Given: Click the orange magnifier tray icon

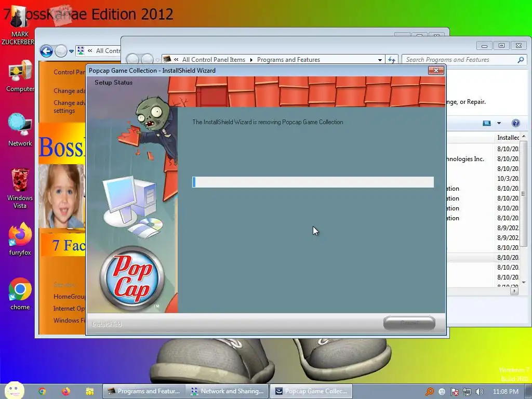Looking at the screenshot, I should [x=430, y=392].
